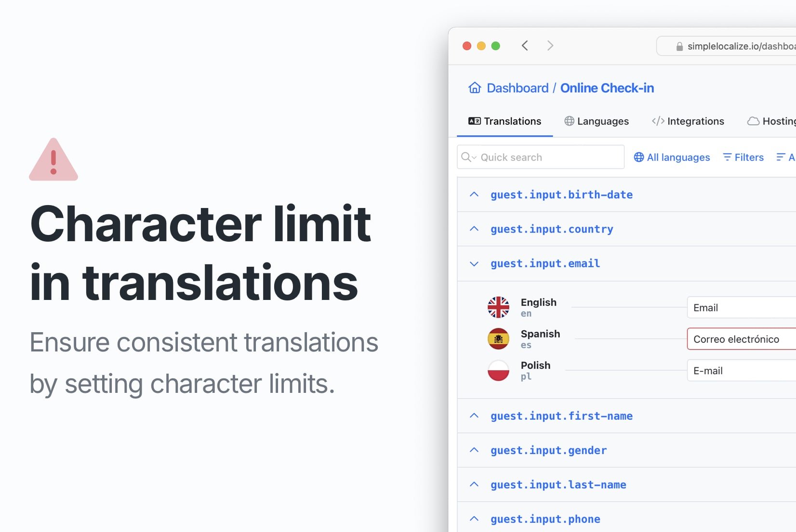This screenshot has width=796, height=532.
Task: Click the Polish flag icon
Action: tap(498, 370)
